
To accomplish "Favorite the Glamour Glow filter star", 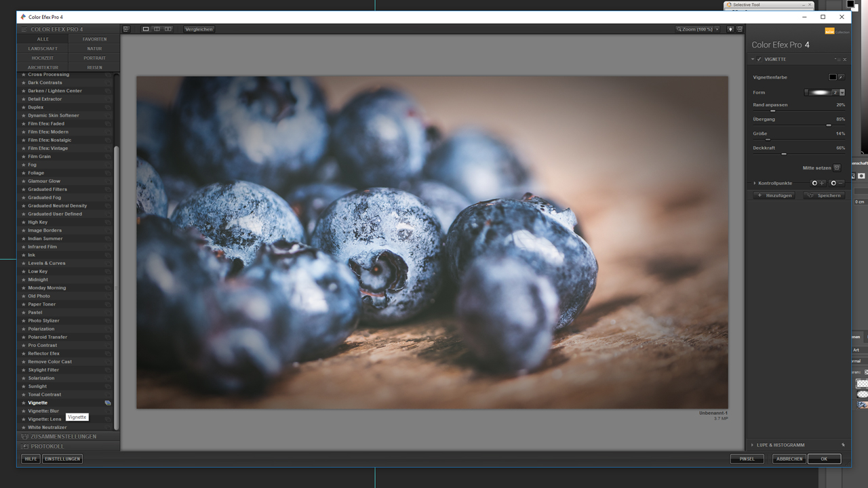I will [24, 181].
